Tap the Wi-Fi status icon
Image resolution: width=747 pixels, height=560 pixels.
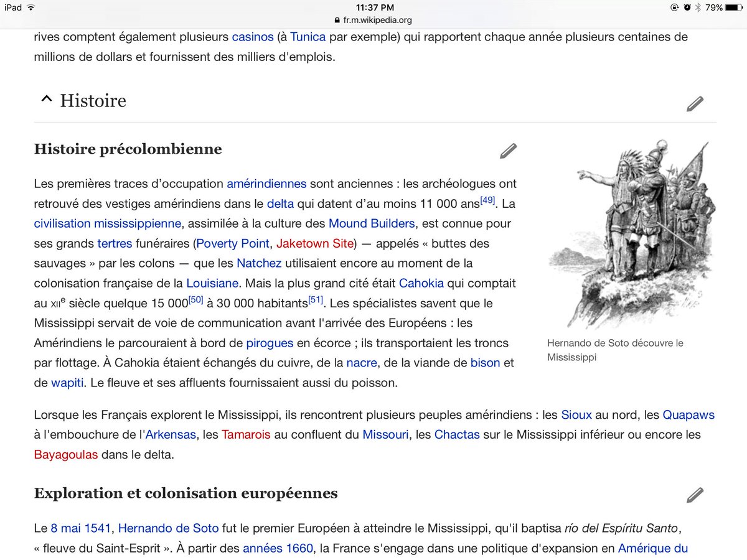(31, 7)
